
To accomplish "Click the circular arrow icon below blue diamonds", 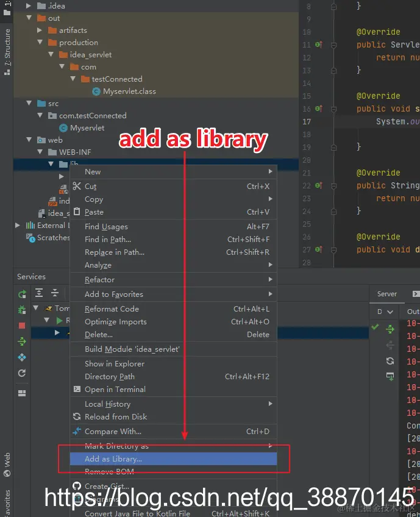I will (22, 373).
